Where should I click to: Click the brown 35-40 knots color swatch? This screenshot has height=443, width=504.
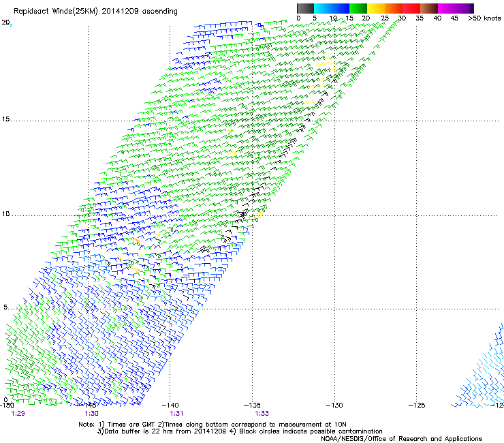tap(429, 8)
